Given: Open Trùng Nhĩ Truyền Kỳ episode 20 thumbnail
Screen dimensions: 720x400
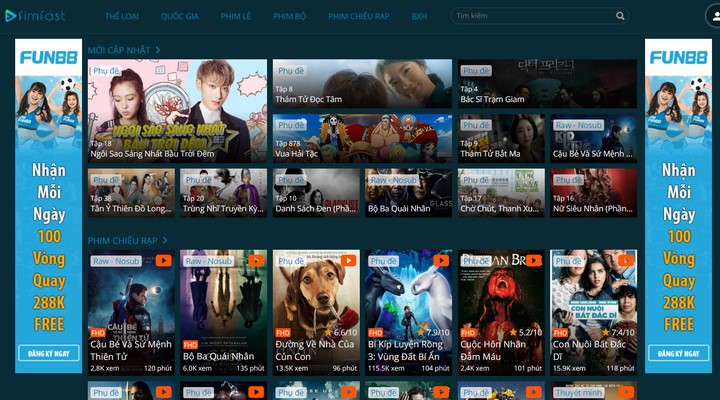Looking at the screenshot, I should tap(224, 193).
